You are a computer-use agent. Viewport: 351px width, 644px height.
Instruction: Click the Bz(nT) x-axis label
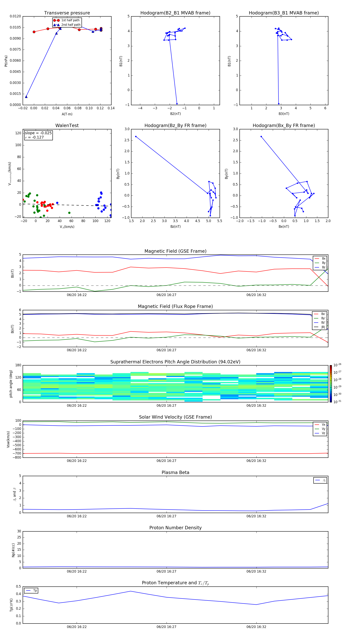tap(175, 227)
